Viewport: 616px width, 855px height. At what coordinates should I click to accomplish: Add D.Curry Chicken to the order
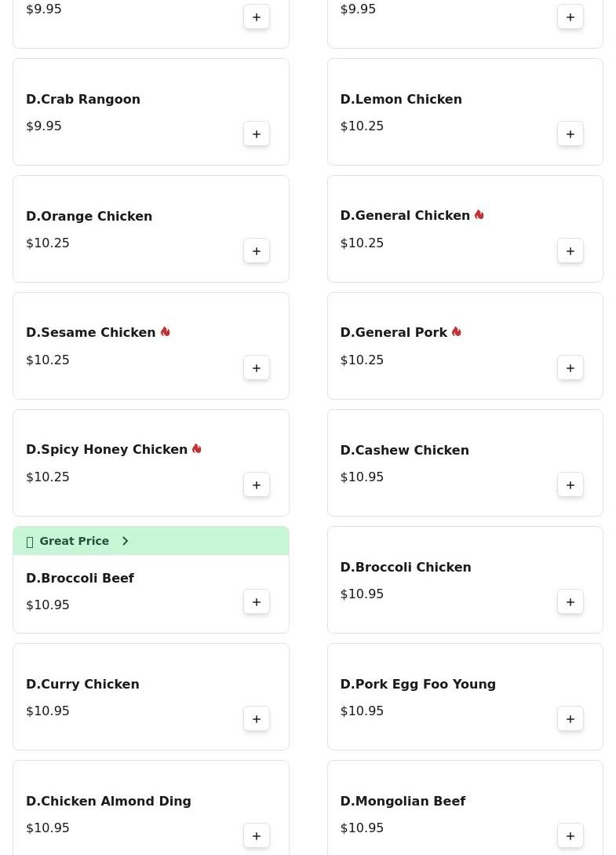click(257, 719)
